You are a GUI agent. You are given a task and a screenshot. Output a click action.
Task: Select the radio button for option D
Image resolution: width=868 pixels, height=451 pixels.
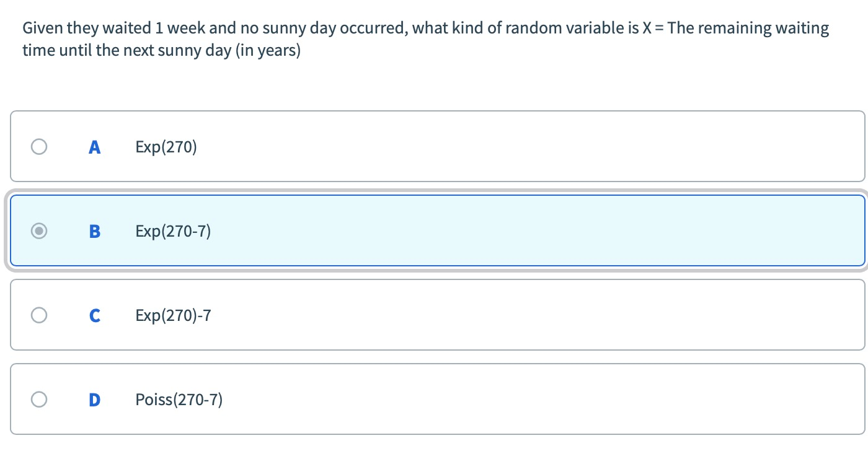(39, 400)
